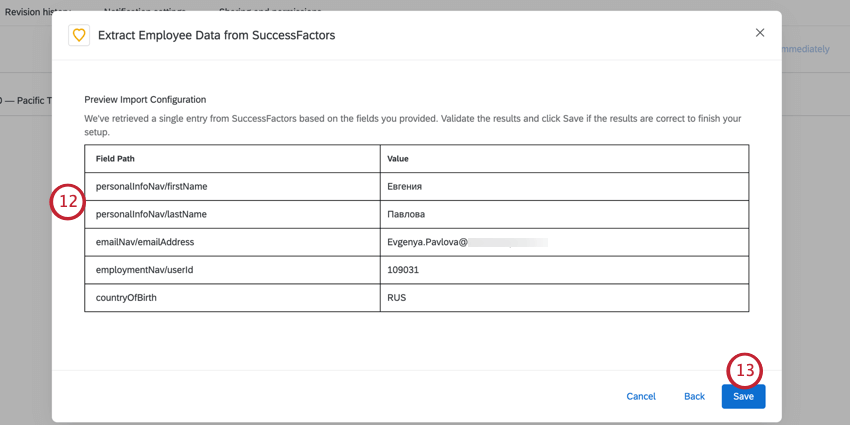Close the Extract Employee Data dialog
The image size is (850, 425).
pyautogui.click(x=760, y=33)
